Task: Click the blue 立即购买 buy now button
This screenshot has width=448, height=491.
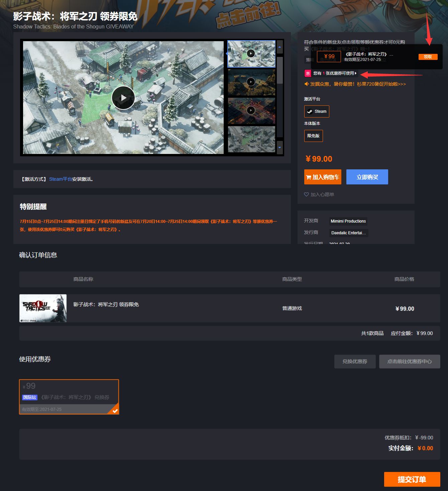Action: click(x=367, y=177)
